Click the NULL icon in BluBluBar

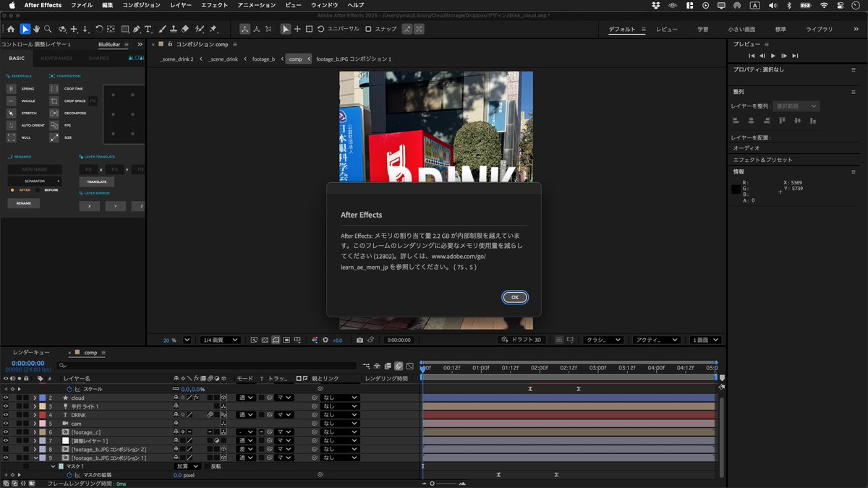11,137
